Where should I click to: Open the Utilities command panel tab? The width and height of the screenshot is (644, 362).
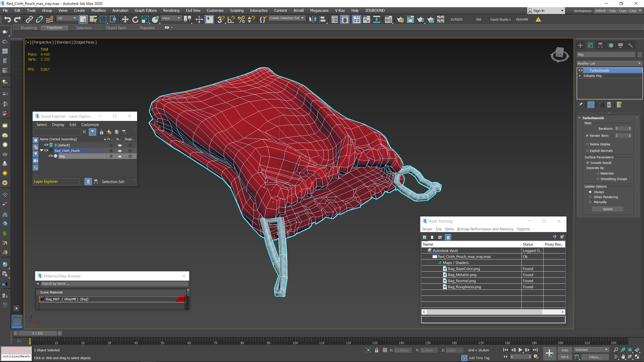(x=631, y=45)
